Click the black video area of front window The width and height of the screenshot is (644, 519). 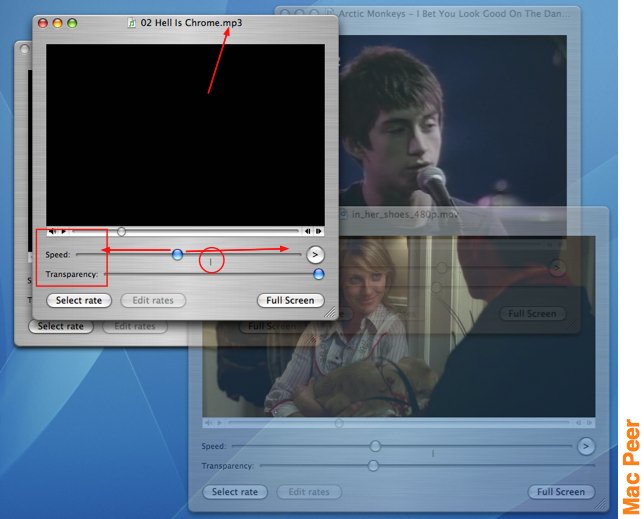point(185,135)
